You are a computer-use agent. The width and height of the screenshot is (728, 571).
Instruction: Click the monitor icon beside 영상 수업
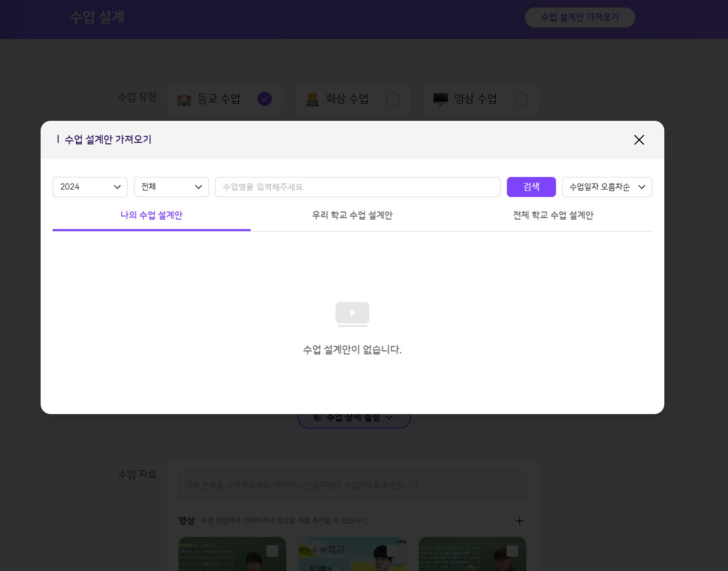pos(441,99)
